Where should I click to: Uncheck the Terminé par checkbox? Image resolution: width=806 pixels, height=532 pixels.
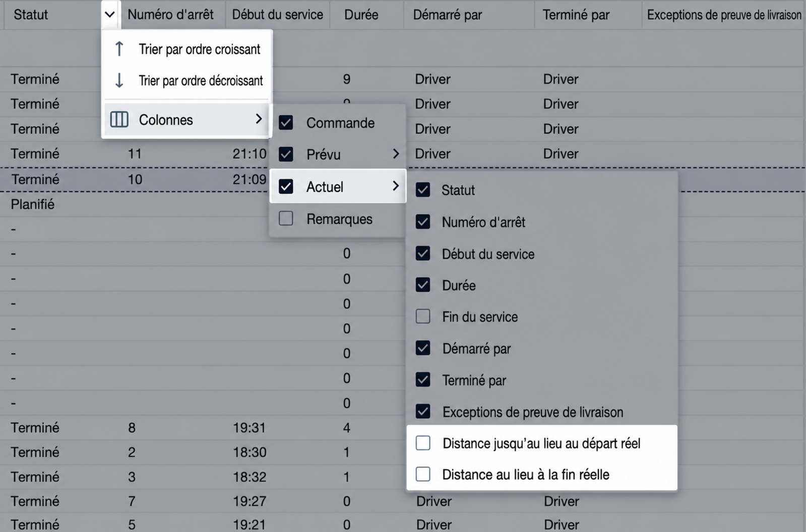tap(423, 380)
